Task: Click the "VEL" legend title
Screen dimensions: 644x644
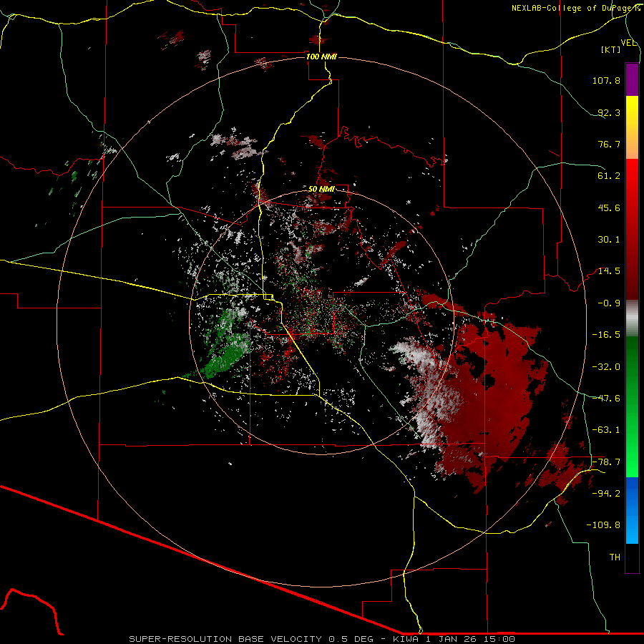Action: tap(628, 43)
